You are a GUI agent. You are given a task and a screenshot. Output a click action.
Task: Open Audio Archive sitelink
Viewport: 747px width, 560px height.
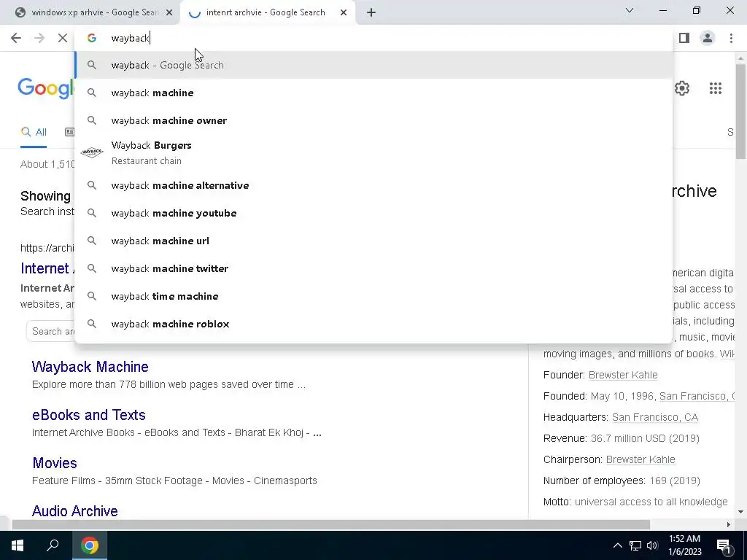click(x=75, y=511)
